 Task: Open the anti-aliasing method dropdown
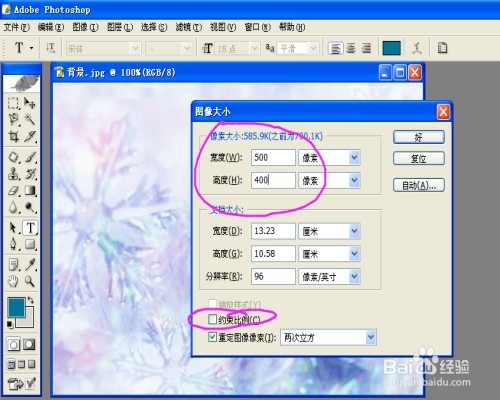coord(313,49)
